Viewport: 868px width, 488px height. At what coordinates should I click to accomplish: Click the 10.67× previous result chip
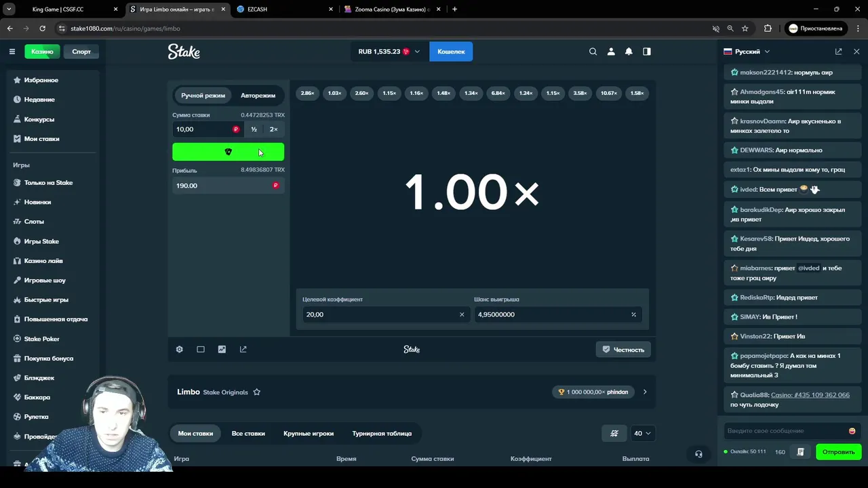click(x=608, y=93)
